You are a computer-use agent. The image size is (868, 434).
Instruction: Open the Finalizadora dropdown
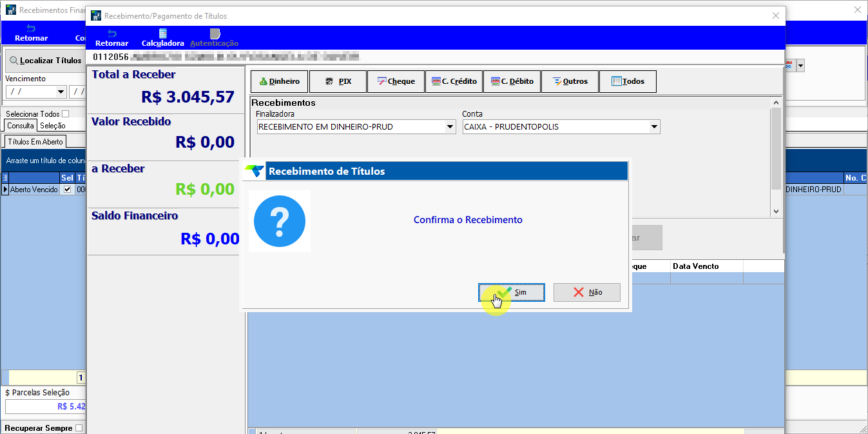coord(450,127)
